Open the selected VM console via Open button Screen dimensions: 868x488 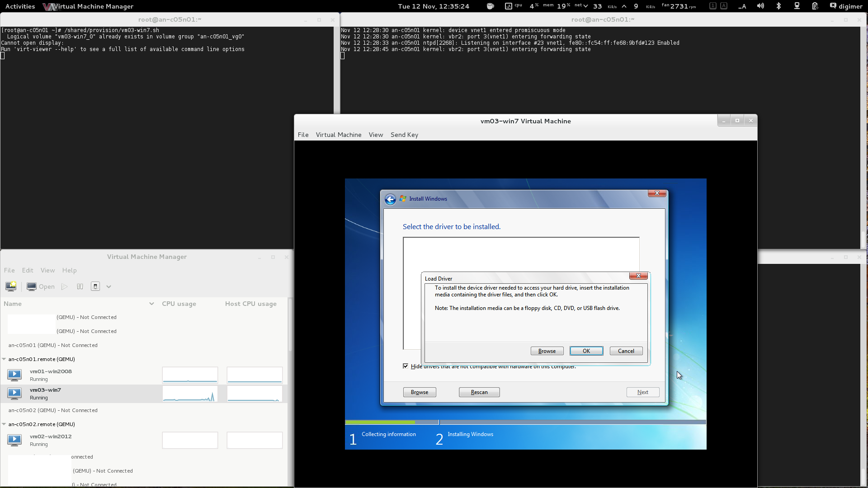pyautogui.click(x=41, y=286)
